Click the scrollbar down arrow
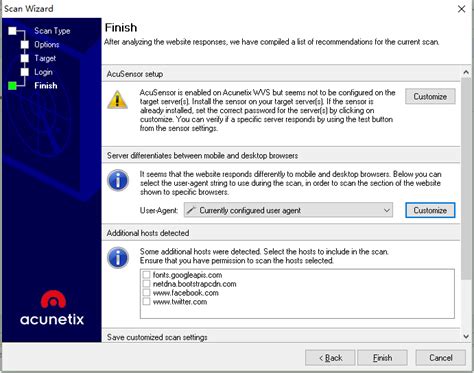This screenshot has height=373, width=474. 466,337
